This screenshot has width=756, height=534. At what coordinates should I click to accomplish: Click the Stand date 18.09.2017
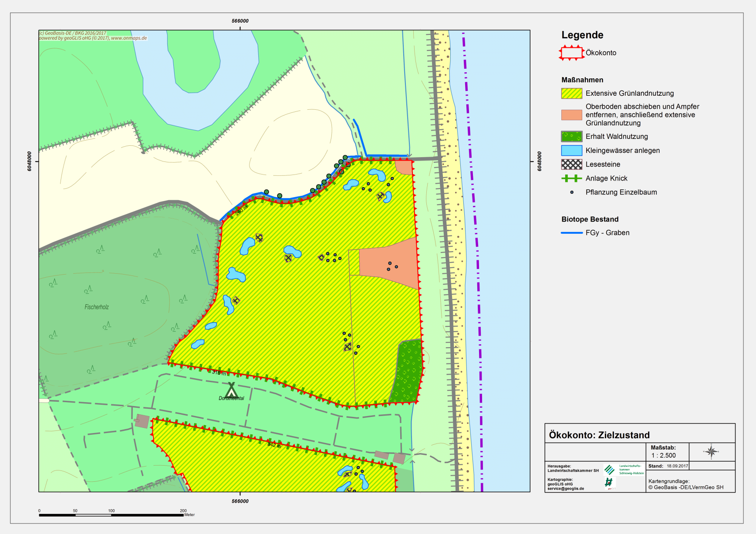(677, 466)
